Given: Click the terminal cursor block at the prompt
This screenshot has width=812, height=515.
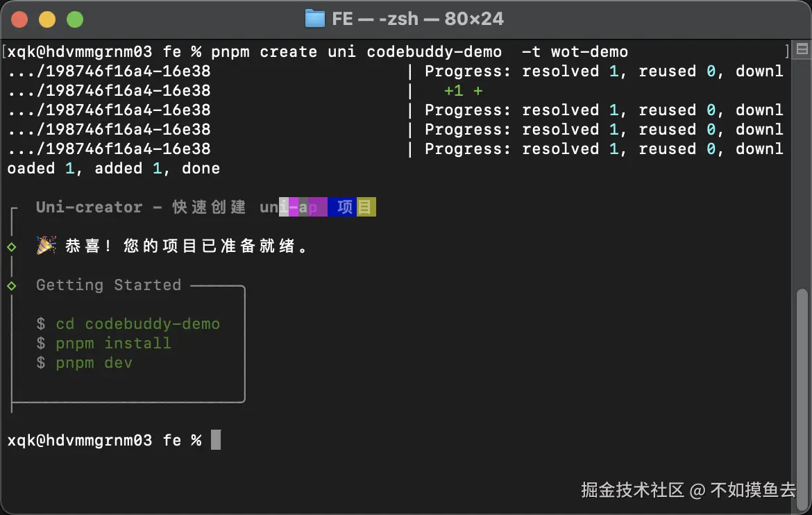Looking at the screenshot, I should point(216,440).
